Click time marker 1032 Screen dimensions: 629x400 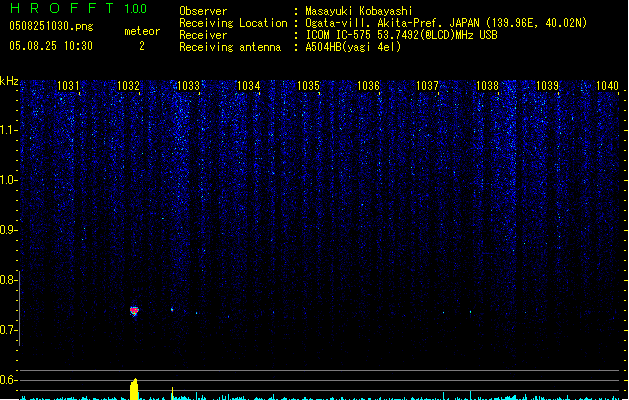[128, 86]
